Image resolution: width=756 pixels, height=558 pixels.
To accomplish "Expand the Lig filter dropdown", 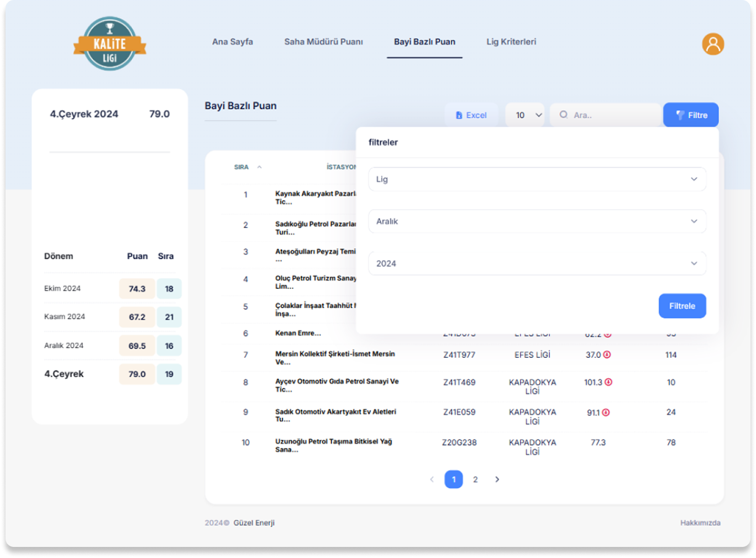I will (x=537, y=179).
